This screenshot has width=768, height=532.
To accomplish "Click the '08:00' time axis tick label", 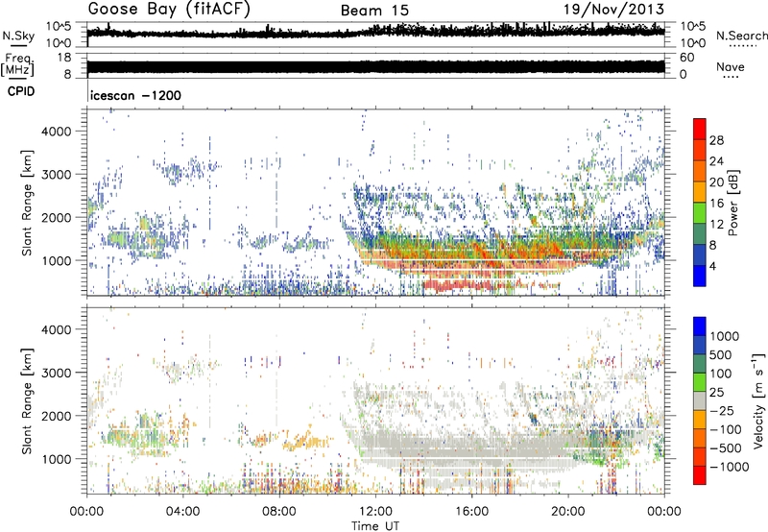I will pos(279,512).
